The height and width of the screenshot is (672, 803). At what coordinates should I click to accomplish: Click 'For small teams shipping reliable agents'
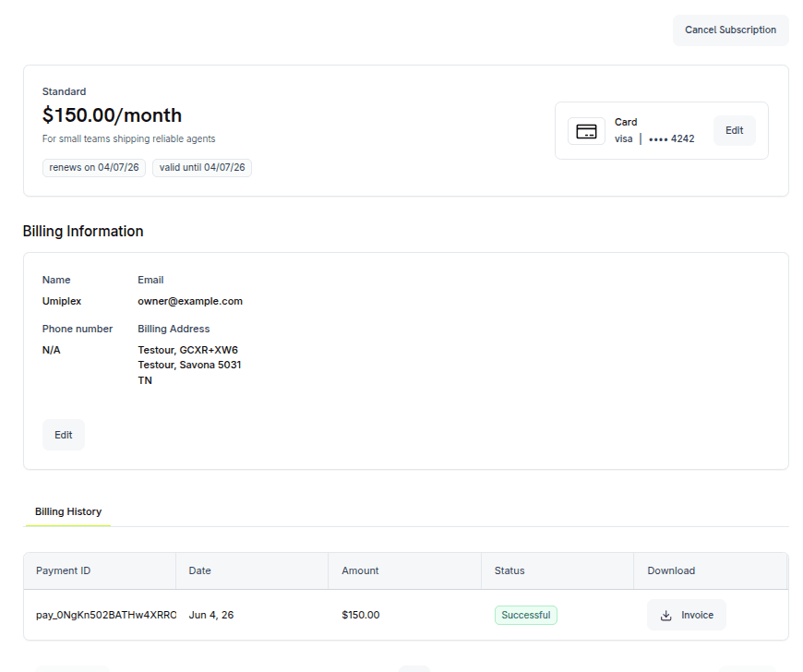[x=128, y=138]
